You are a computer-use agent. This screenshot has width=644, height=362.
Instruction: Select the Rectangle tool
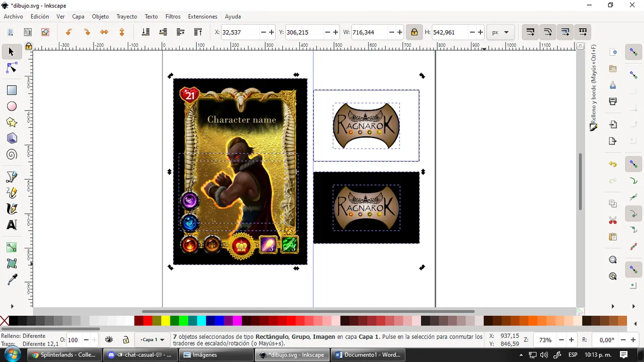tap(12, 90)
